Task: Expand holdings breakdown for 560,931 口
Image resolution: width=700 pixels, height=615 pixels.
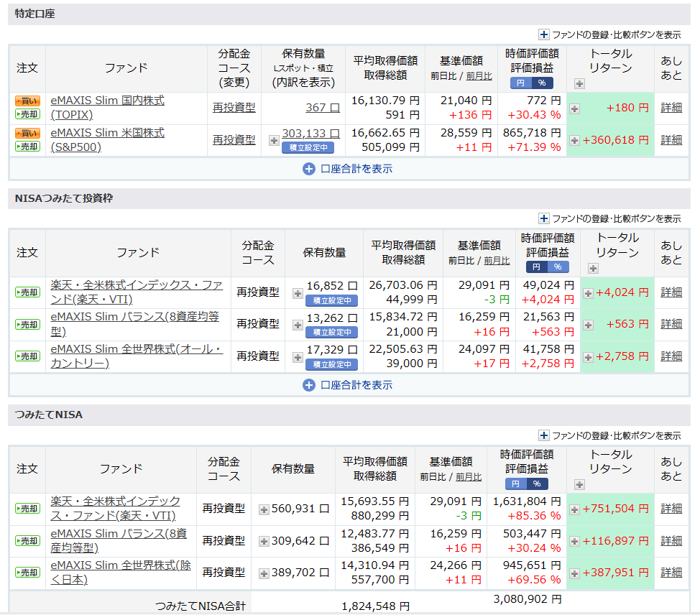Action: pos(264,509)
